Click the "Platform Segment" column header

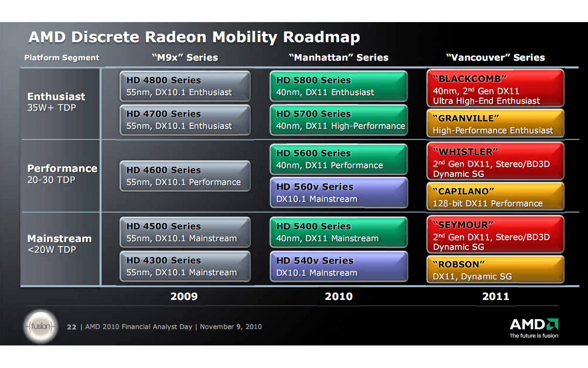pos(62,57)
